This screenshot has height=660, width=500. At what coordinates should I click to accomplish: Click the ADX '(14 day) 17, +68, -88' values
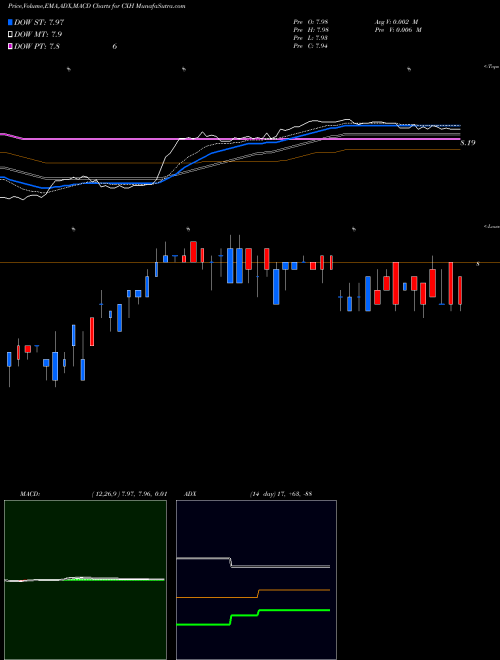pyautogui.click(x=280, y=493)
